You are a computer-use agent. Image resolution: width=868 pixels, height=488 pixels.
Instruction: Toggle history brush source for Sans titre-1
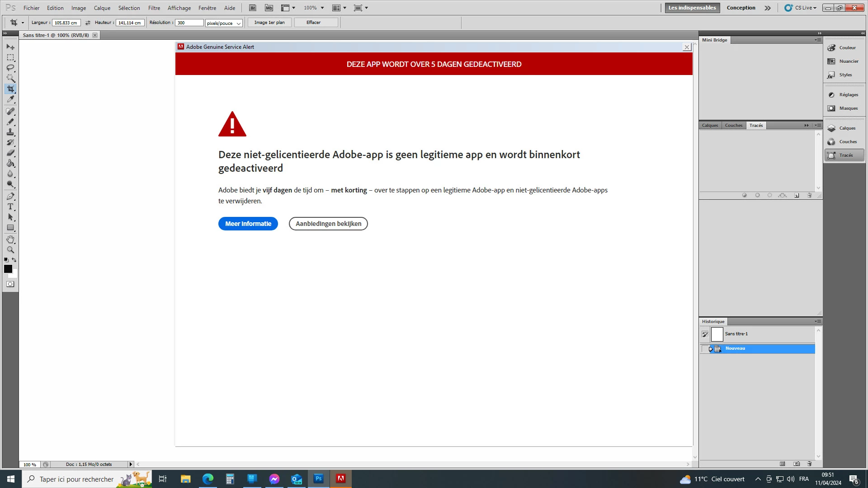click(705, 334)
